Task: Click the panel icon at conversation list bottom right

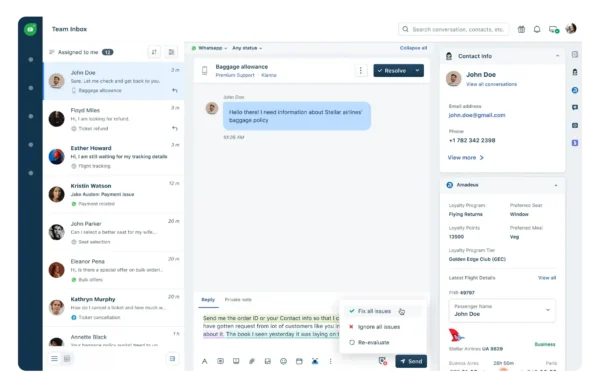Action: (x=172, y=359)
